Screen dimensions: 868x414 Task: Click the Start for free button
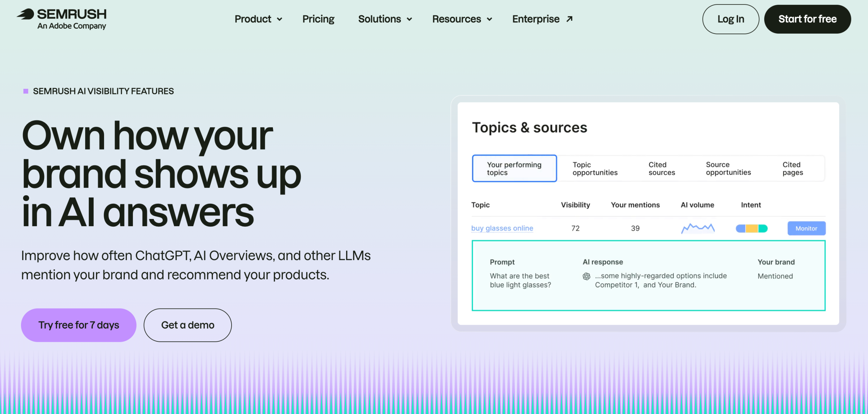pos(807,19)
